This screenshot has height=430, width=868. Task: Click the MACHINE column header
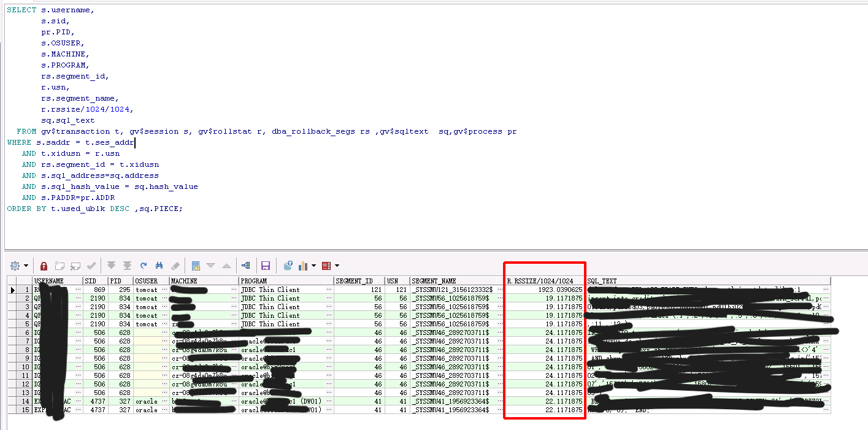click(x=204, y=281)
